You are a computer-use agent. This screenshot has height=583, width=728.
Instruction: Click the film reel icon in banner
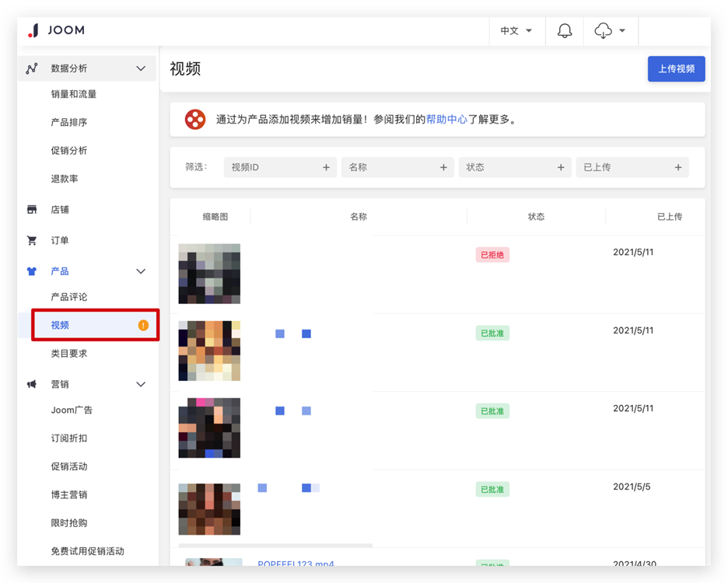(x=195, y=119)
